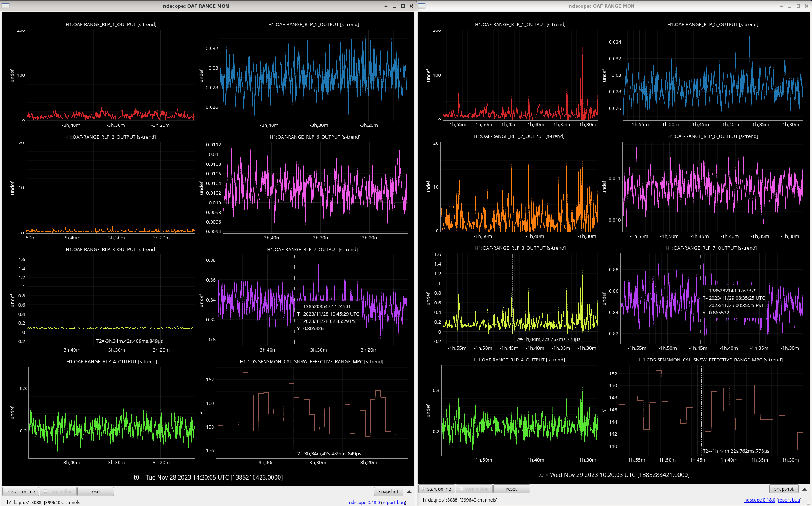The width and height of the screenshot is (812, 506).
Task: Open ndscope 0.18.0 link in left window
Action: (364, 502)
